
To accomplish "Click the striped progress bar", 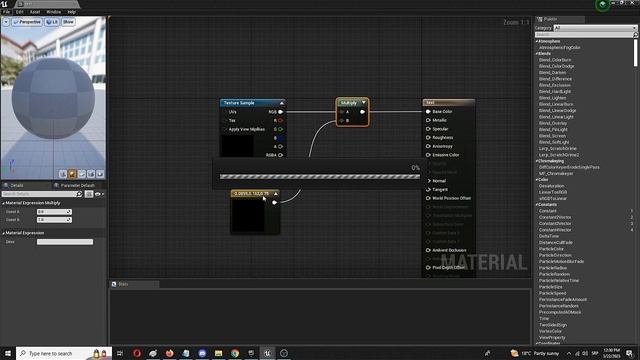I will 320,177.
